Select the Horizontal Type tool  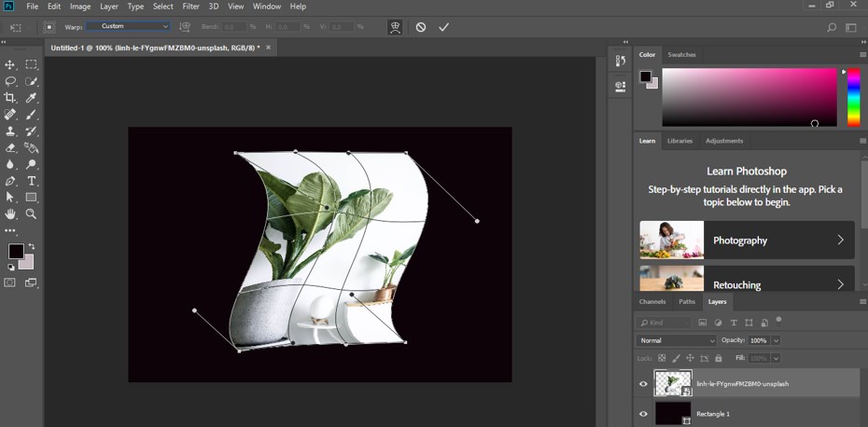click(x=31, y=181)
